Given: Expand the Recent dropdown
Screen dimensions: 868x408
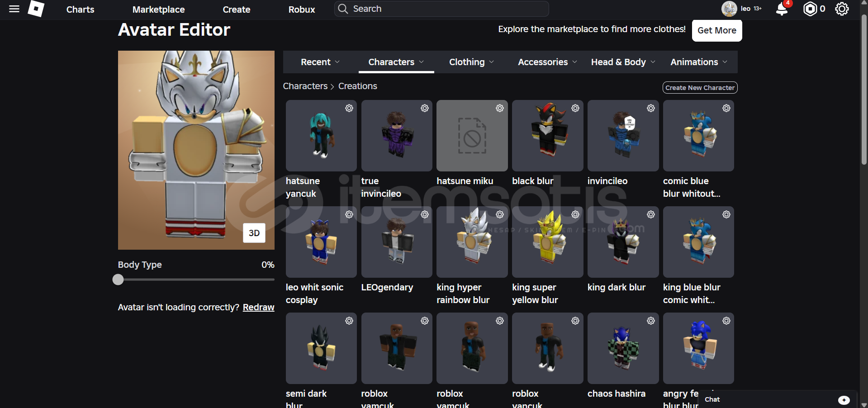Looking at the screenshot, I should [320, 62].
